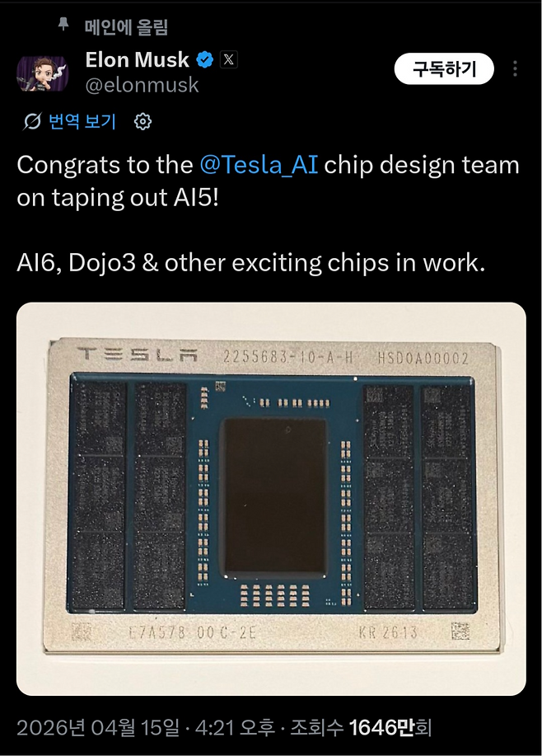Click the X affiliation badge next to name
Viewport: 542px width, 756px height.
pyautogui.click(x=230, y=60)
